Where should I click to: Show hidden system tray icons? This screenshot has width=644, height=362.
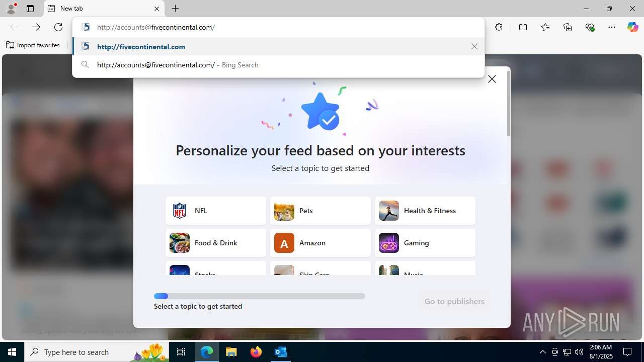click(x=542, y=352)
